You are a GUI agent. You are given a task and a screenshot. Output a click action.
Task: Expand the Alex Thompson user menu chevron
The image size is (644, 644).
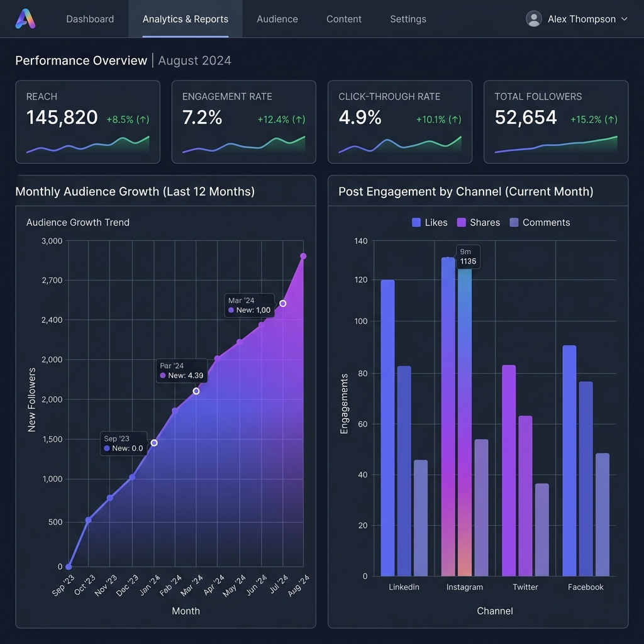tap(625, 19)
